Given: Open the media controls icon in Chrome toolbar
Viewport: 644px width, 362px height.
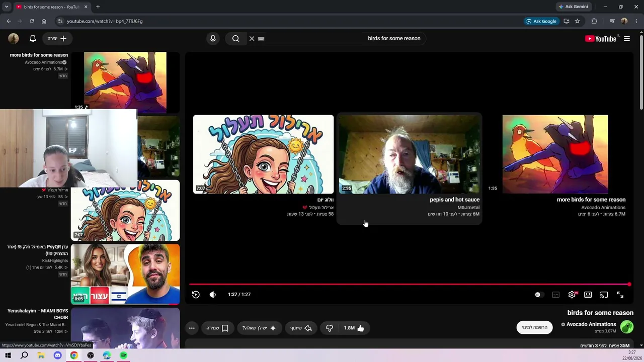Looking at the screenshot, I should pos(612,21).
